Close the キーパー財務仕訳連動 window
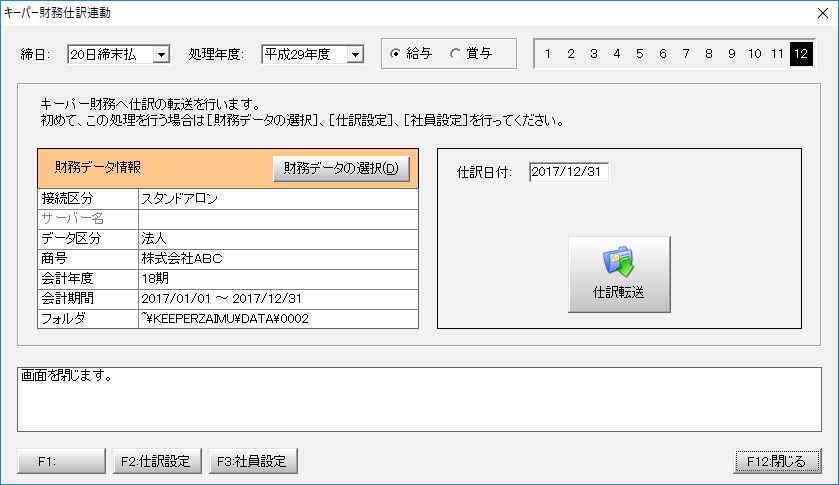839x485 pixels. pos(823,13)
